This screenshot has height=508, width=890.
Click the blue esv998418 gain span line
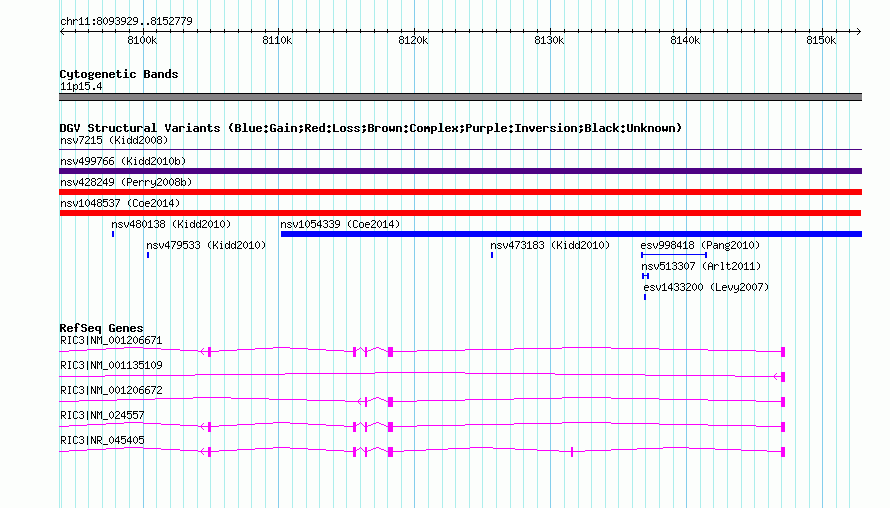674,255
